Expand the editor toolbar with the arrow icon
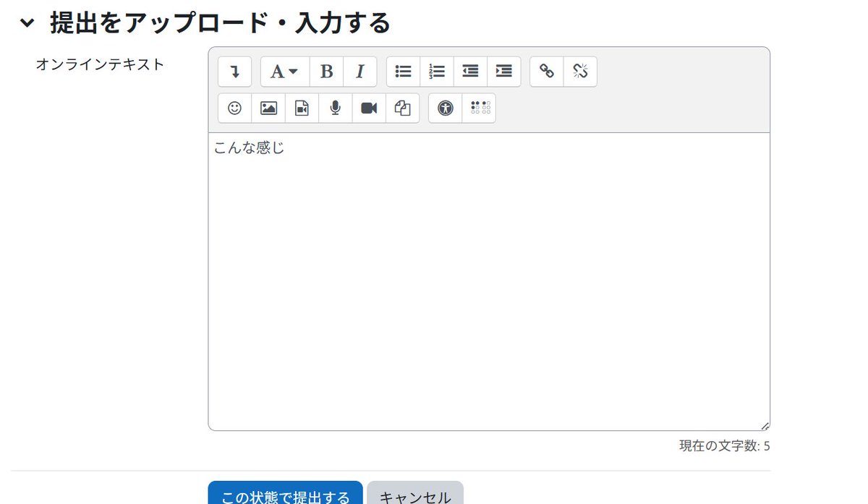The image size is (868, 504). [x=234, y=71]
